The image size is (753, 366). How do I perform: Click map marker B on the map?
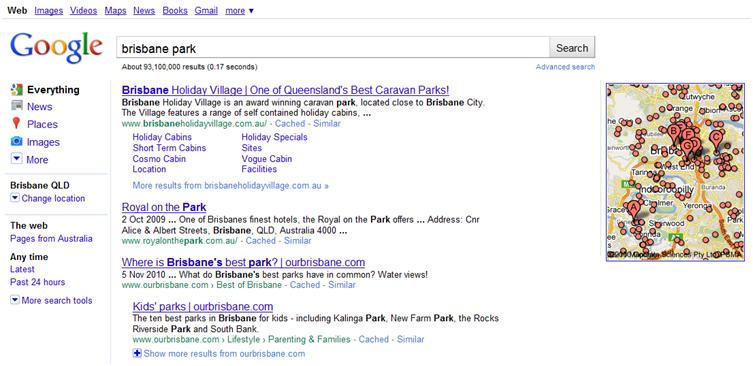tap(674, 133)
